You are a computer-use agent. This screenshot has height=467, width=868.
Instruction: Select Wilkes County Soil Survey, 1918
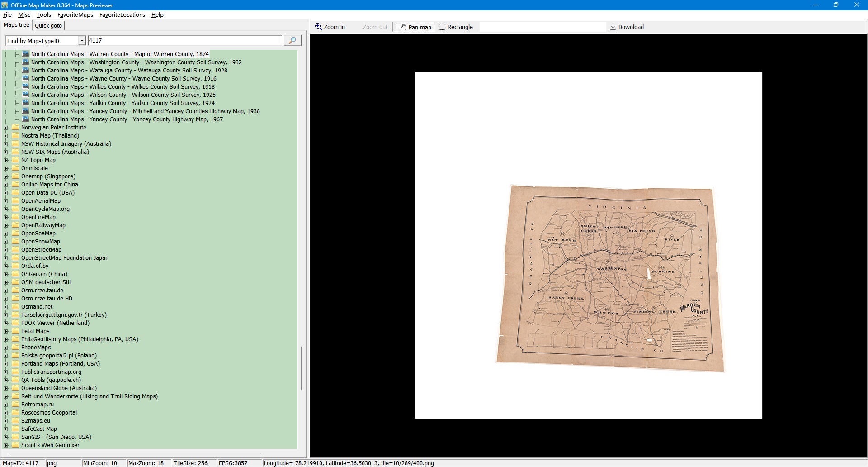(x=123, y=87)
